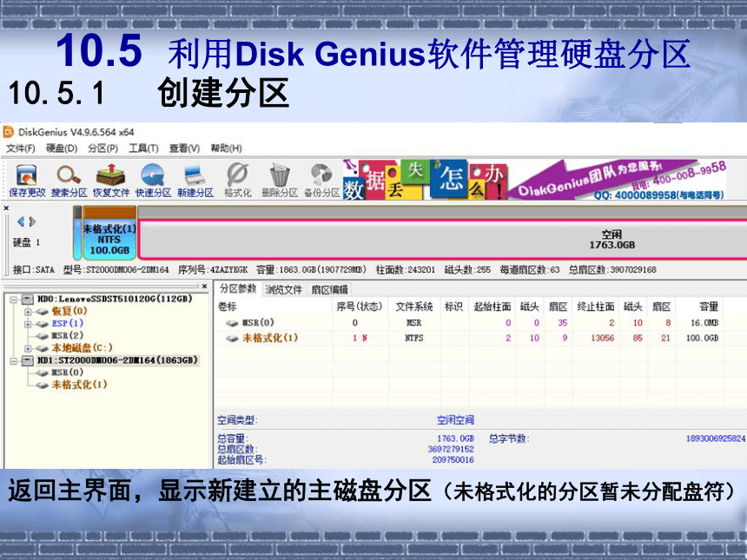Select 恢复(0) in the disk tree

69,312
